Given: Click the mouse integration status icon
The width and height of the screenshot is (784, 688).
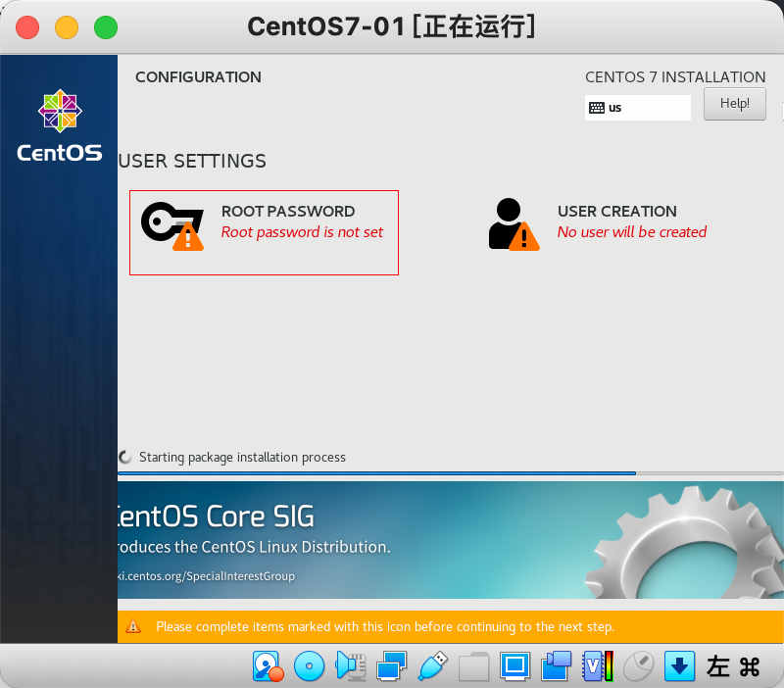Looking at the screenshot, I should pos(639,666).
